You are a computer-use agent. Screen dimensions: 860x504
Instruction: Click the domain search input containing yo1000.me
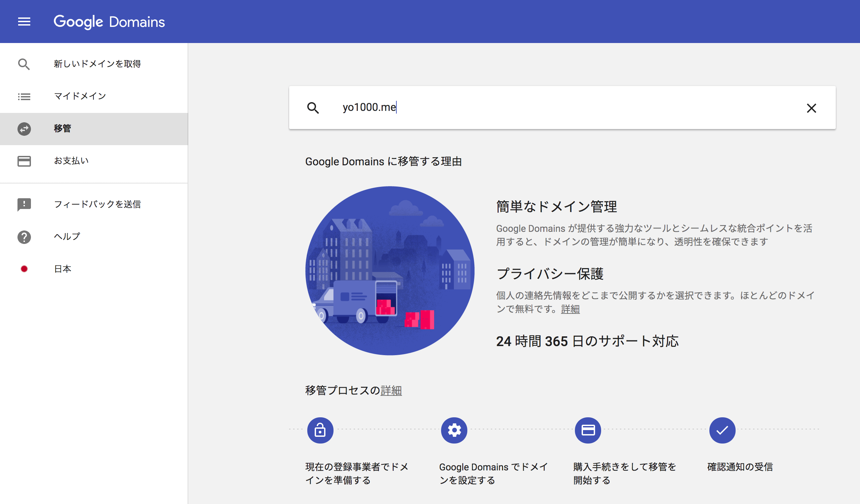[x=546, y=108]
